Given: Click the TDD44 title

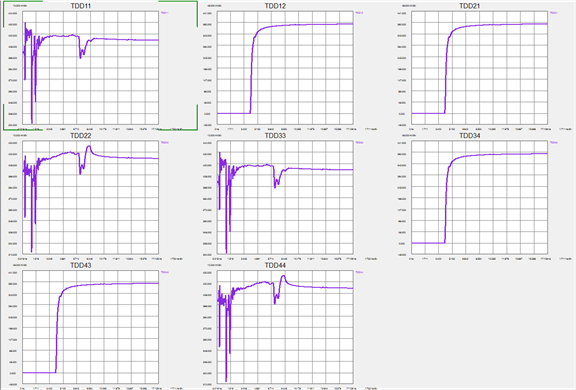Looking at the screenshot, I should [x=275, y=265].
